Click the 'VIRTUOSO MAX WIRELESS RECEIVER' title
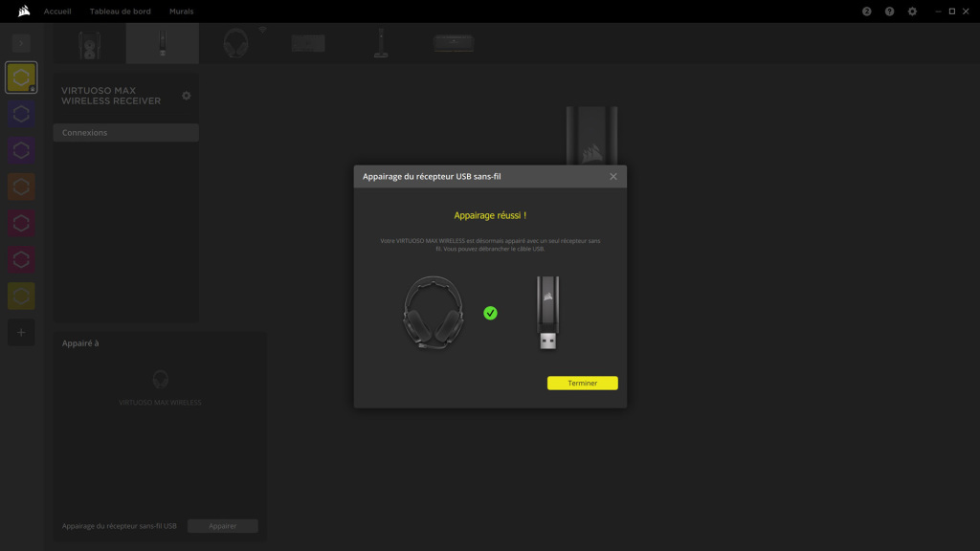This screenshot has width=980, height=551. [111, 96]
